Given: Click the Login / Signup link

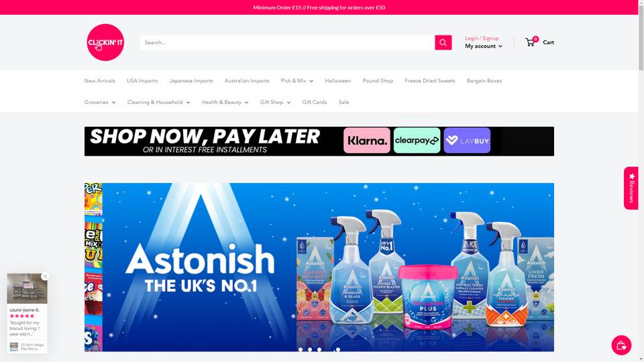Looking at the screenshot, I should [482, 38].
